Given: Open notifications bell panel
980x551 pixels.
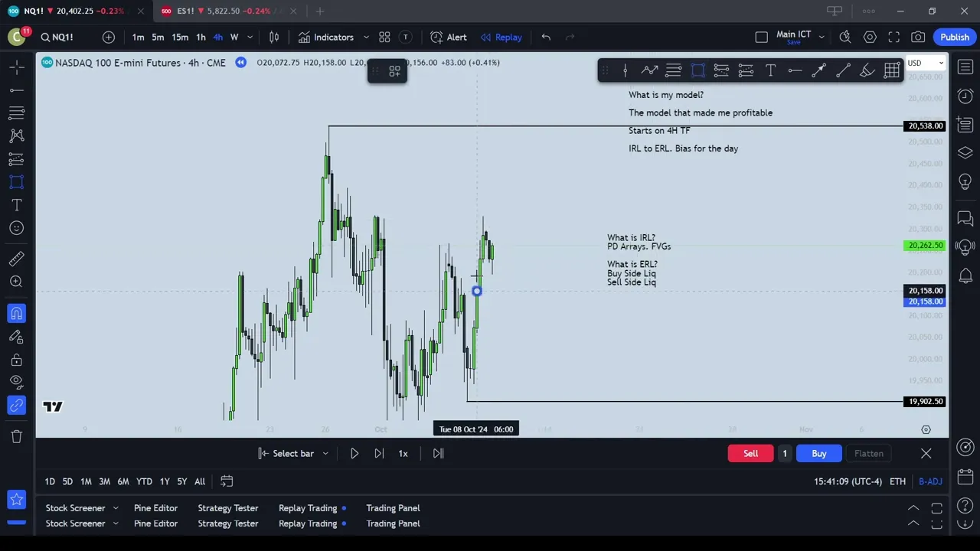Looking at the screenshot, I should pyautogui.click(x=965, y=275).
